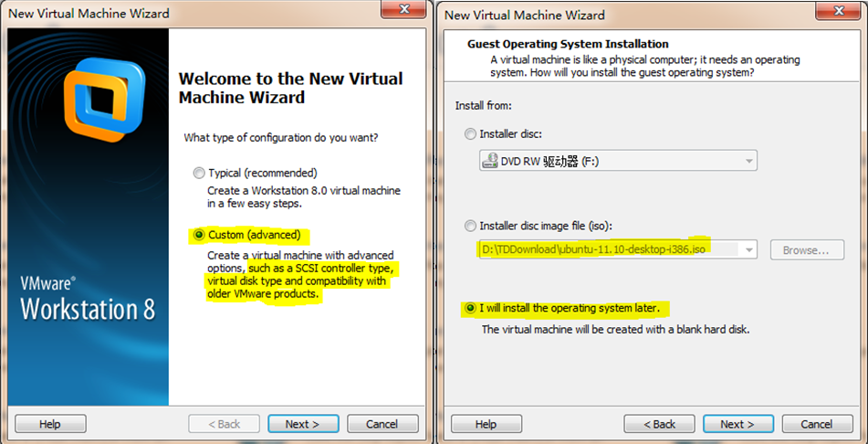868x444 pixels.
Task: Choose Installer disc image file (iso) option
Action: [470, 226]
